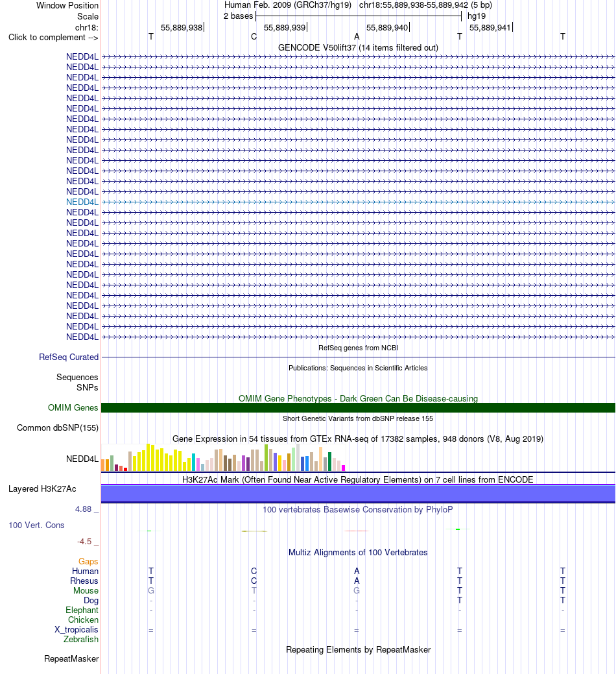The height and width of the screenshot is (674, 616).
Task: Select coordinate marker 55,889,938
Action: (x=182, y=27)
